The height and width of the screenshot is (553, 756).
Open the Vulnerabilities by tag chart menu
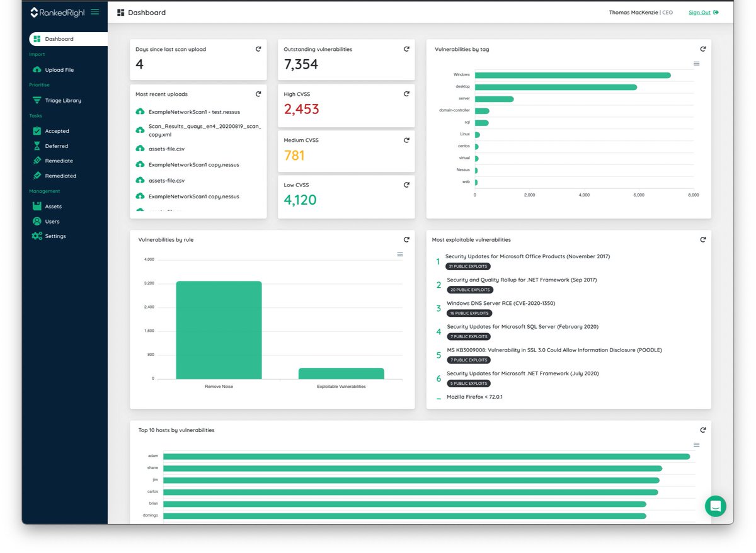click(696, 64)
